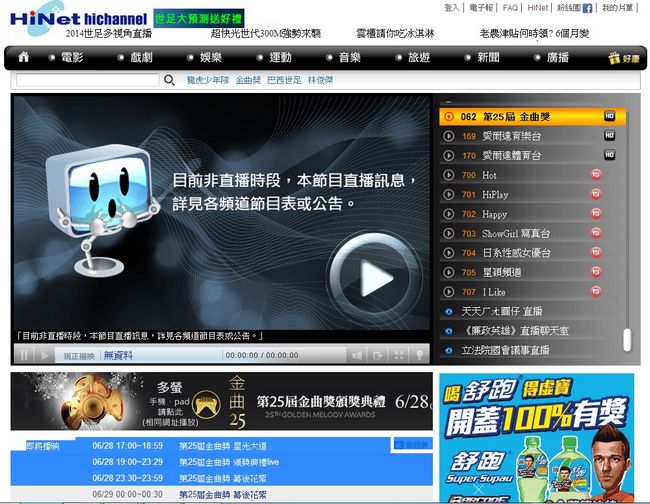Open the Facebook 粉絲團 icon
650x504 pixels.
click(x=587, y=8)
